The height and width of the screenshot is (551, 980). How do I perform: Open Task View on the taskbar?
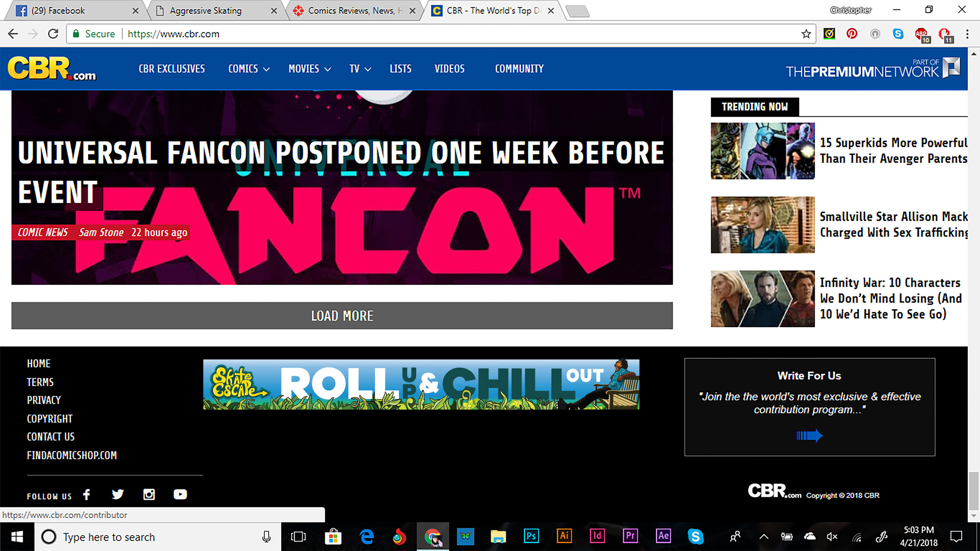pos(298,536)
